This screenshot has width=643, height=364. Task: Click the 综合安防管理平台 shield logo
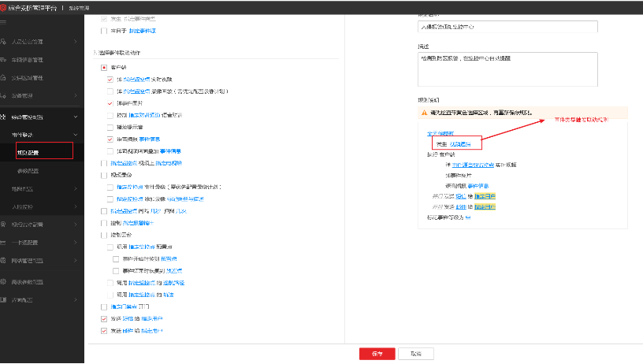5,6
